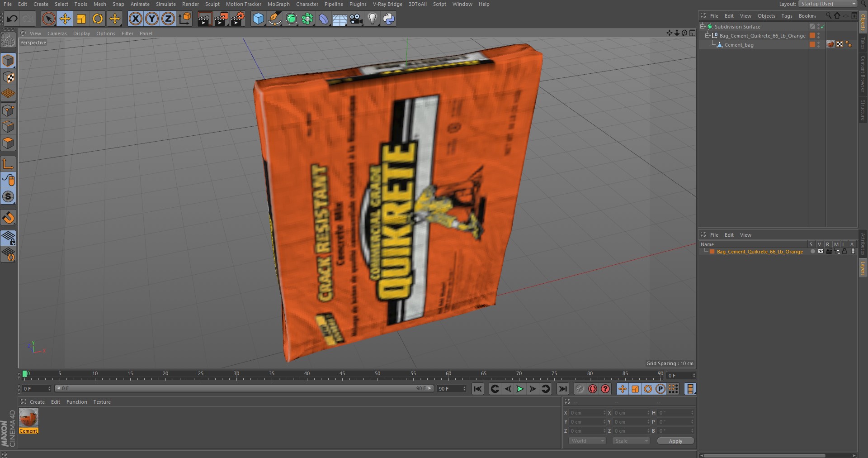Activate the Move tool

(65, 19)
